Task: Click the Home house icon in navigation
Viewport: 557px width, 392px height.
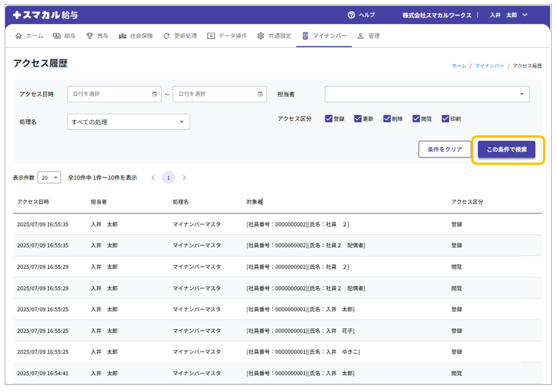Action: [19, 36]
